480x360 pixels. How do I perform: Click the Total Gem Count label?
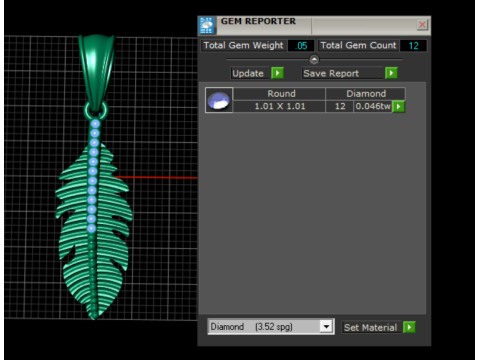[x=358, y=46]
